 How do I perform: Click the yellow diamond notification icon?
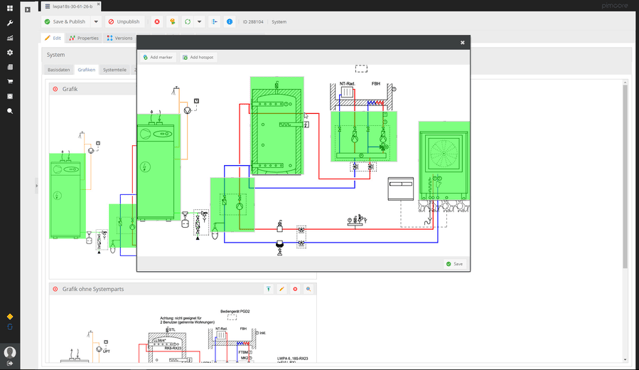coord(10,317)
